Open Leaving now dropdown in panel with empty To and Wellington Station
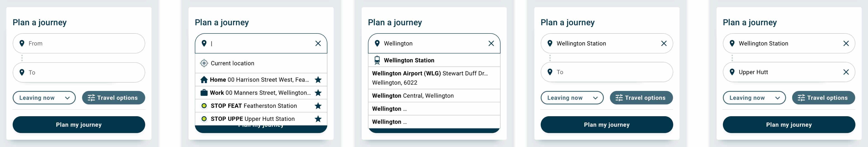The height and width of the screenshot is (147, 868). (572, 98)
